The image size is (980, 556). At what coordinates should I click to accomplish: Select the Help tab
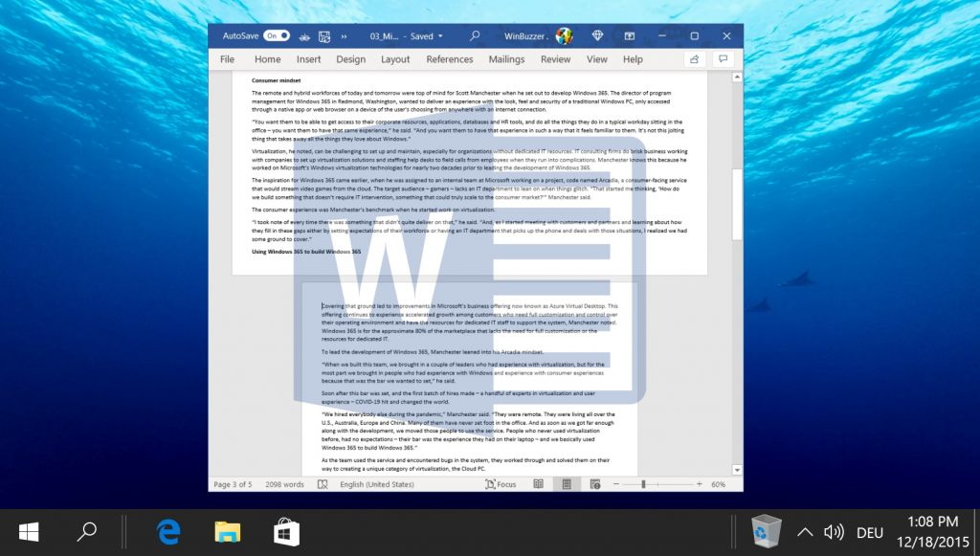(x=633, y=59)
